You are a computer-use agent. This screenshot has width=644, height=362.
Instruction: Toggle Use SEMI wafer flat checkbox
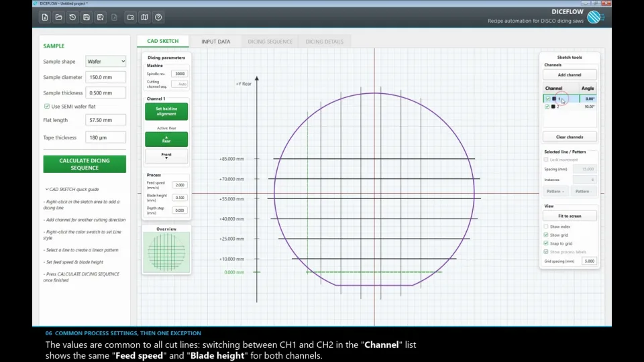coord(47,107)
